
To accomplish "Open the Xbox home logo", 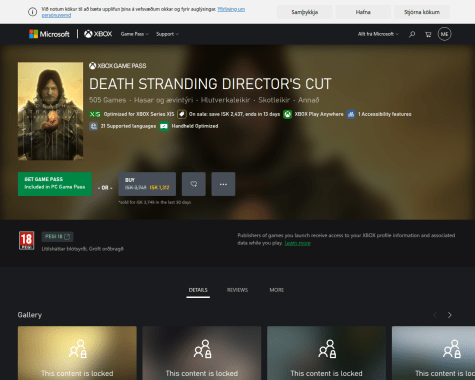I will 98,34.
